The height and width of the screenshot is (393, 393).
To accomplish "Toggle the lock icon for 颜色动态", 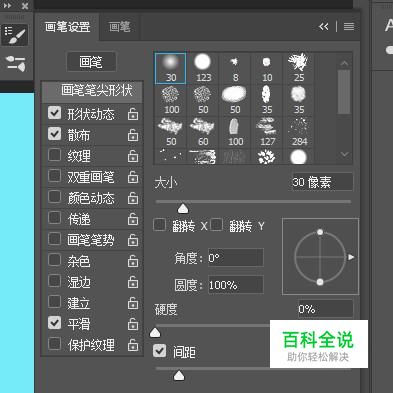I will 133,198.
